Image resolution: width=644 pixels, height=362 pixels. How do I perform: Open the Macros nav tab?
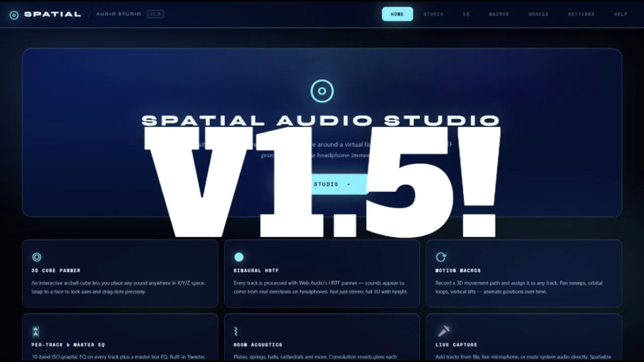499,14
